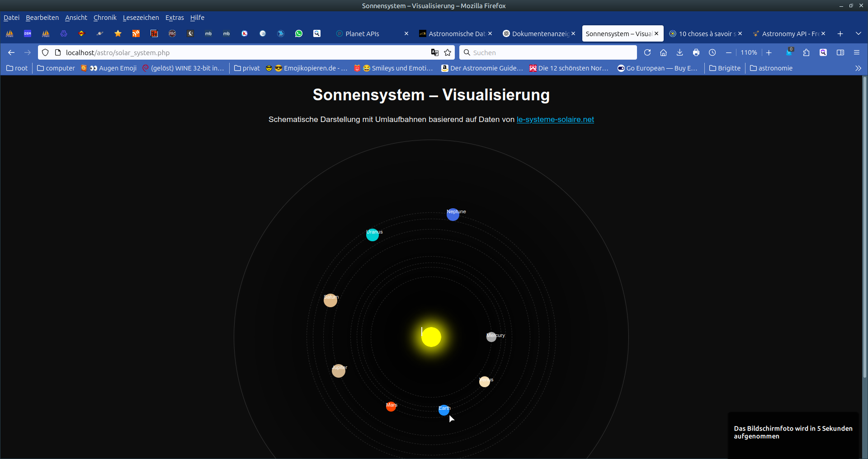
Task: Open the ringed planet pinned tab
Action: 100,33
